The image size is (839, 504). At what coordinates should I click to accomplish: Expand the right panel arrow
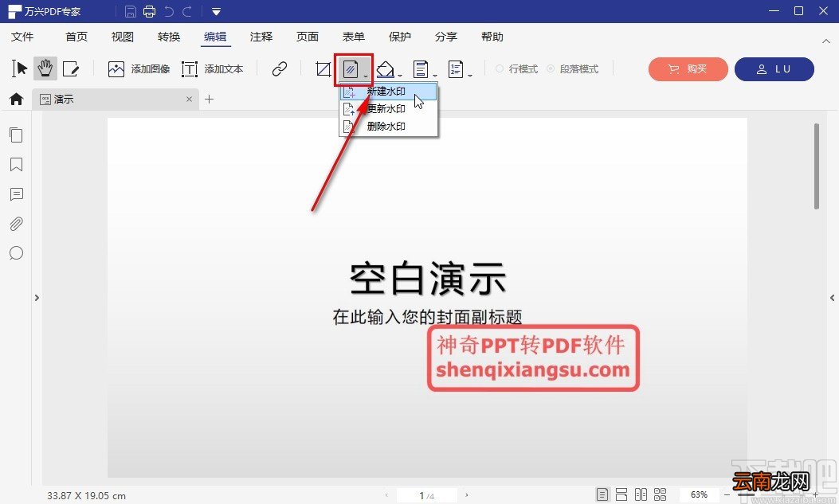(x=832, y=298)
